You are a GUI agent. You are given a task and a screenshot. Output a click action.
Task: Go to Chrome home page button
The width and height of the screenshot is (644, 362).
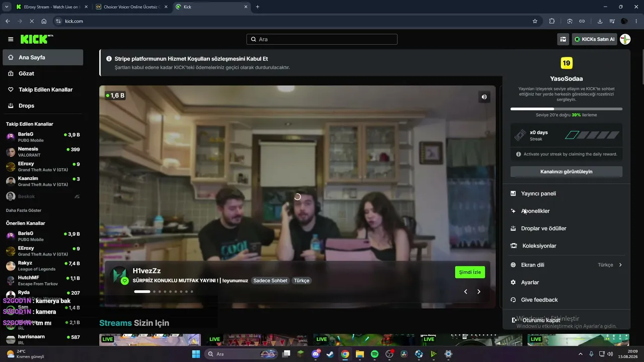click(44, 21)
